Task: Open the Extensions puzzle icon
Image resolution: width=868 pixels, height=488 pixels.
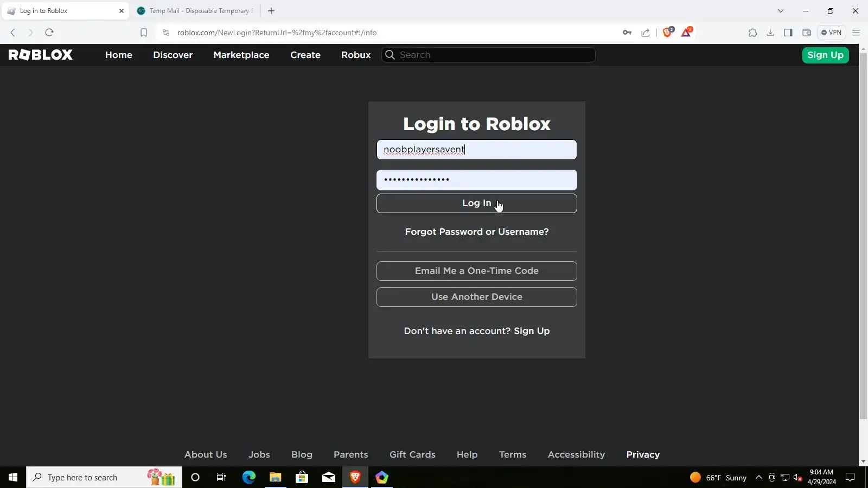Action: pos(752,33)
